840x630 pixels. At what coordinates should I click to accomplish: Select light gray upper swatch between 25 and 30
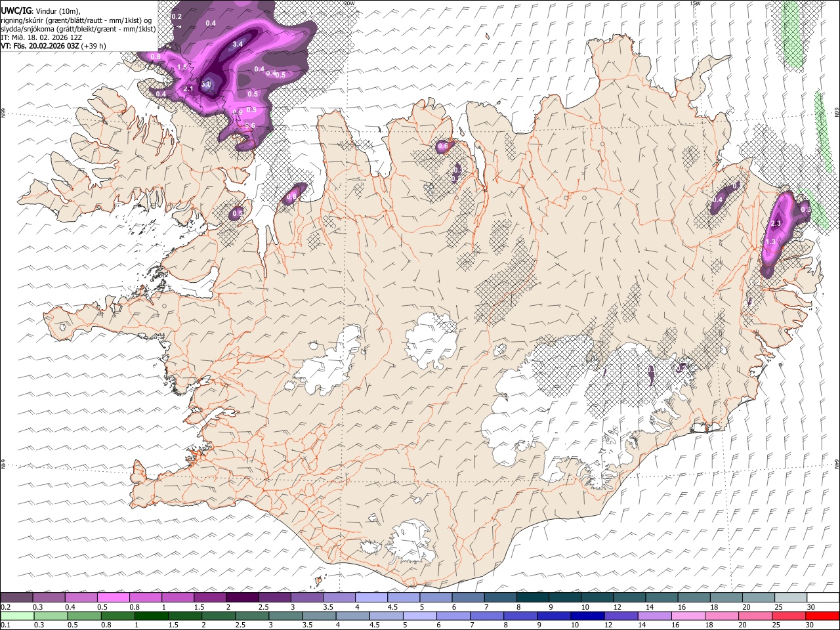pyautogui.click(x=791, y=598)
